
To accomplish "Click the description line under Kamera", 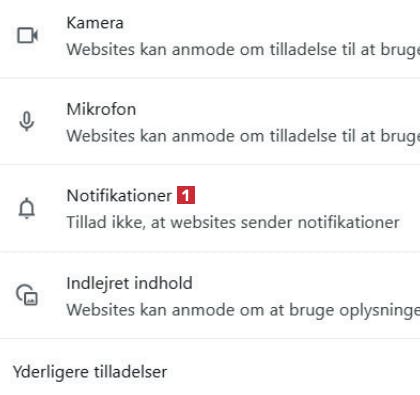I will [x=243, y=50].
